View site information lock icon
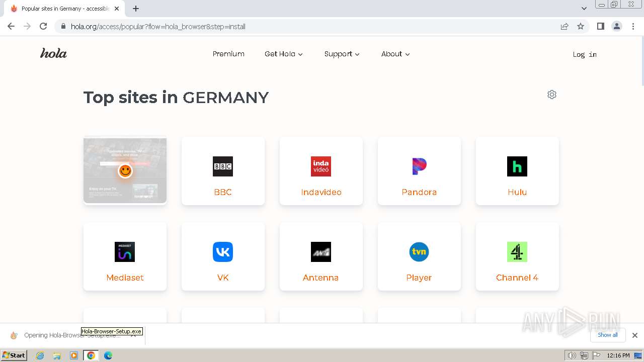 coord(63,26)
